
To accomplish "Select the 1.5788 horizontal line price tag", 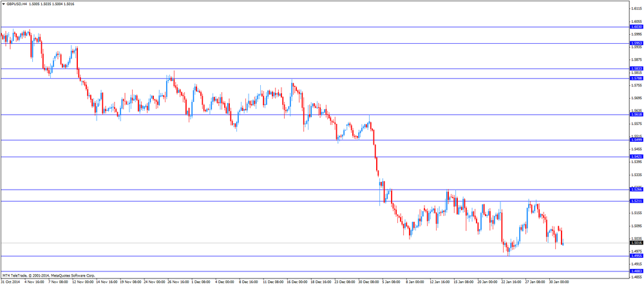I will point(636,78).
